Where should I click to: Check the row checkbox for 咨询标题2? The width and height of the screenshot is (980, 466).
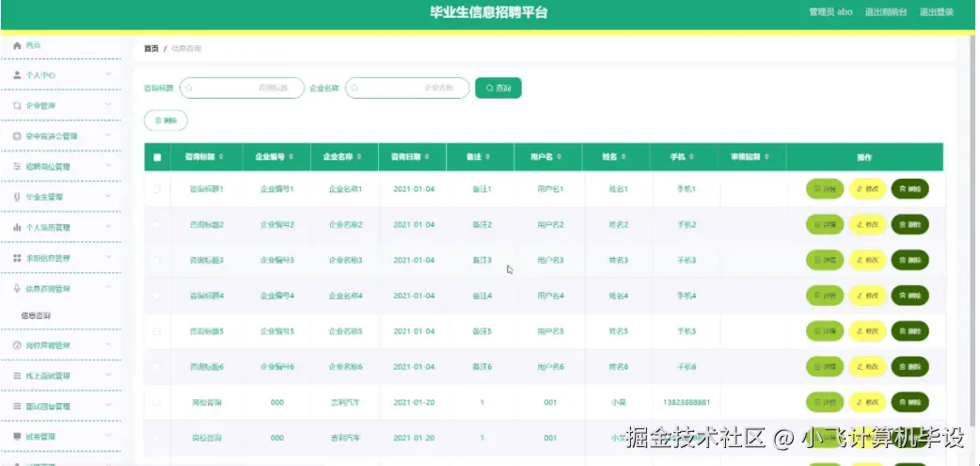click(157, 225)
